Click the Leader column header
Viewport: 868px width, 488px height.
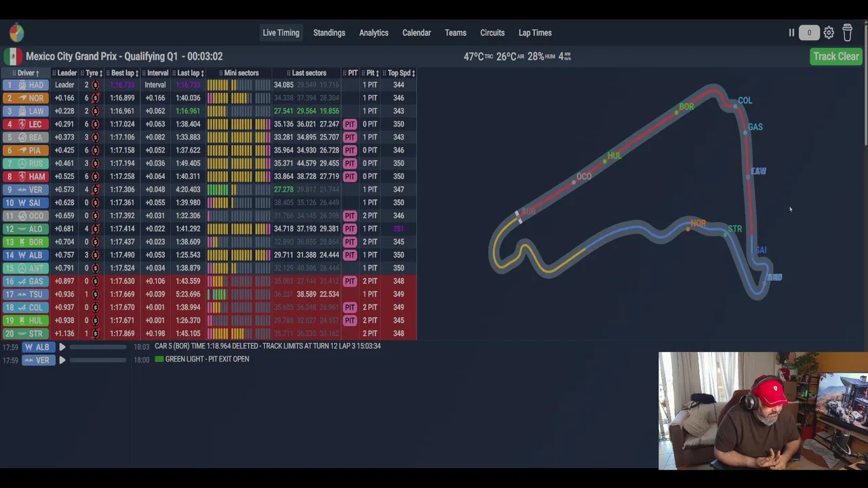tap(64, 73)
